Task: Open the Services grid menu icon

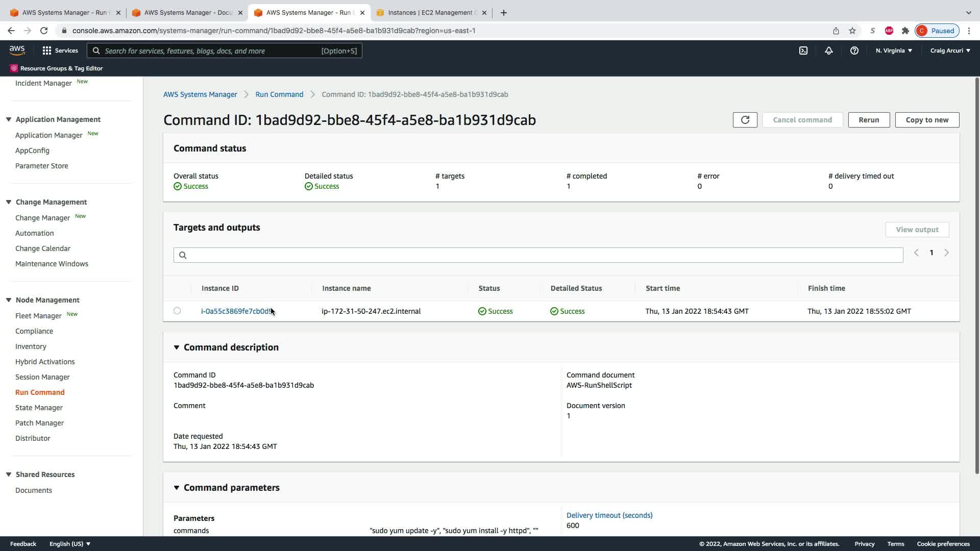Action: [x=47, y=51]
